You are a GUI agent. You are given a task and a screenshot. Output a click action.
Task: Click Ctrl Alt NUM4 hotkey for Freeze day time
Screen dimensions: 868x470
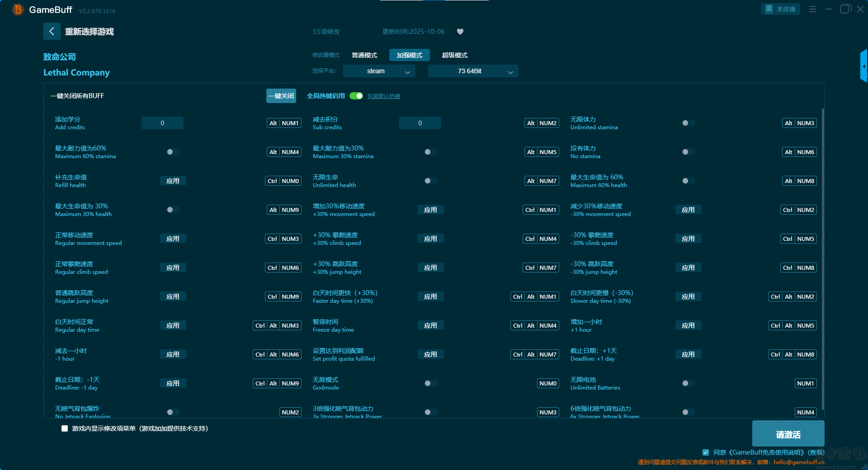[x=535, y=325]
